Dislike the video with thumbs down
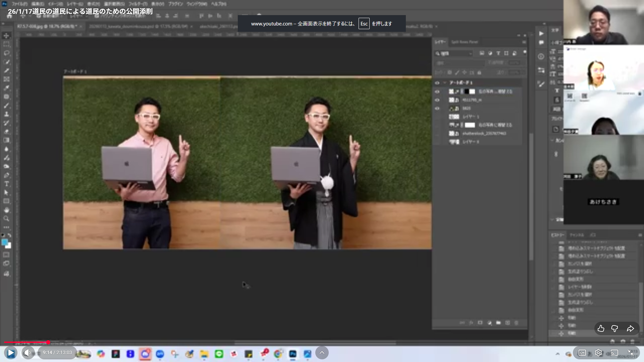Screen dimensions: 644x362 pyautogui.click(x=614, y=328)
